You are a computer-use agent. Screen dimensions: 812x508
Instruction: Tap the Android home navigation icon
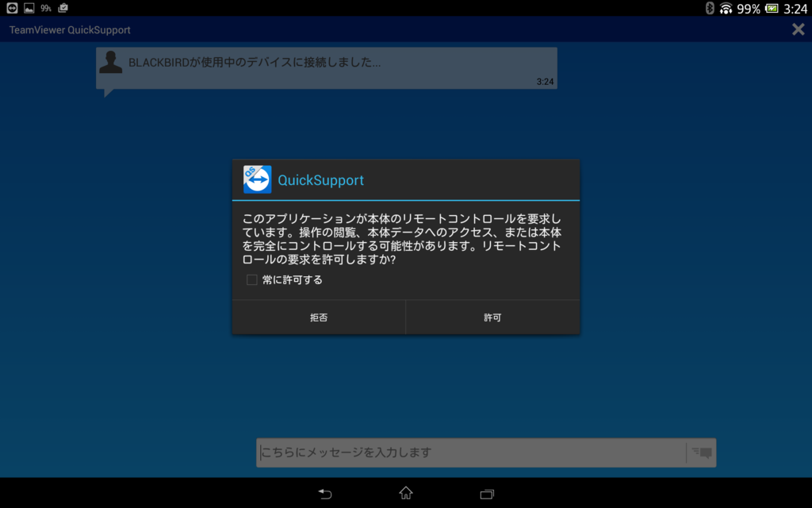[406, 492]
